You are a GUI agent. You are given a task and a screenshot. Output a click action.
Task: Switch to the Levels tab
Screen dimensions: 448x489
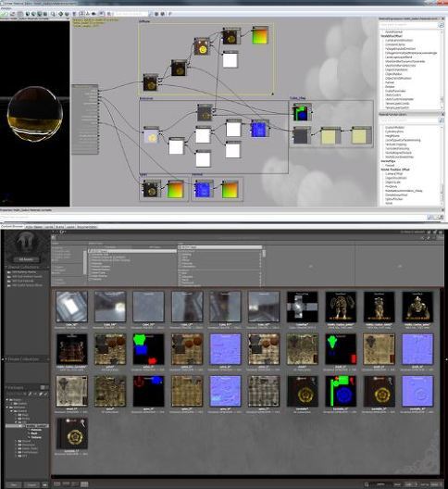click(x=49, y=227)
